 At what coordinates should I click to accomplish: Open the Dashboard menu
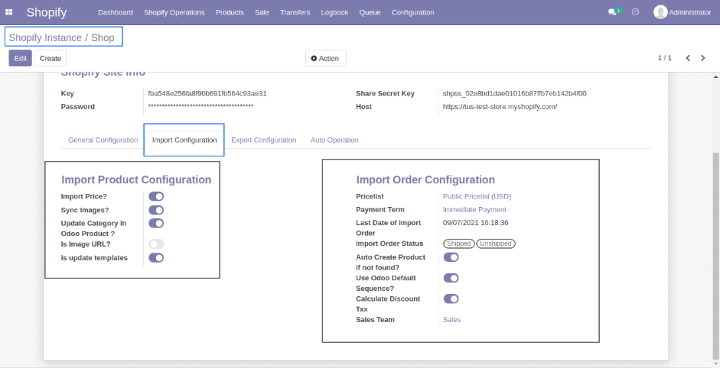[x=115, y=12]
